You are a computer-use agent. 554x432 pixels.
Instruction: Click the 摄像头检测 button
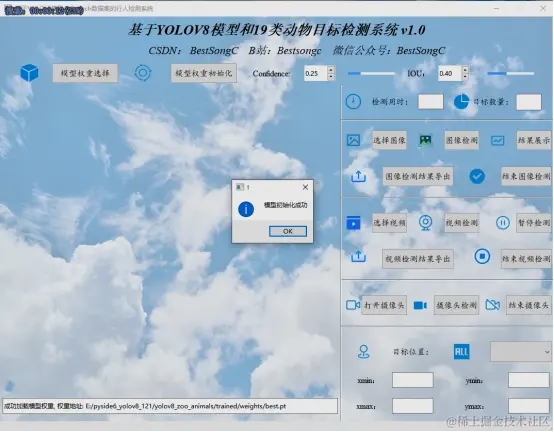456,305
